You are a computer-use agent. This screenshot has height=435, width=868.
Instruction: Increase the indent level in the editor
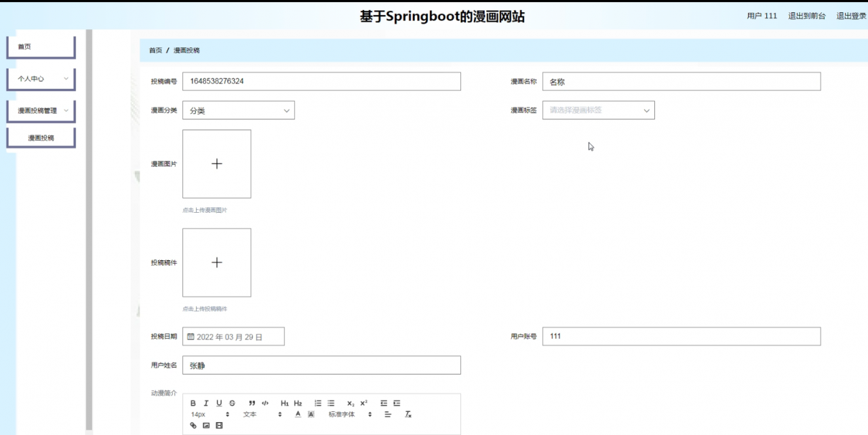(x=397, y=403)
